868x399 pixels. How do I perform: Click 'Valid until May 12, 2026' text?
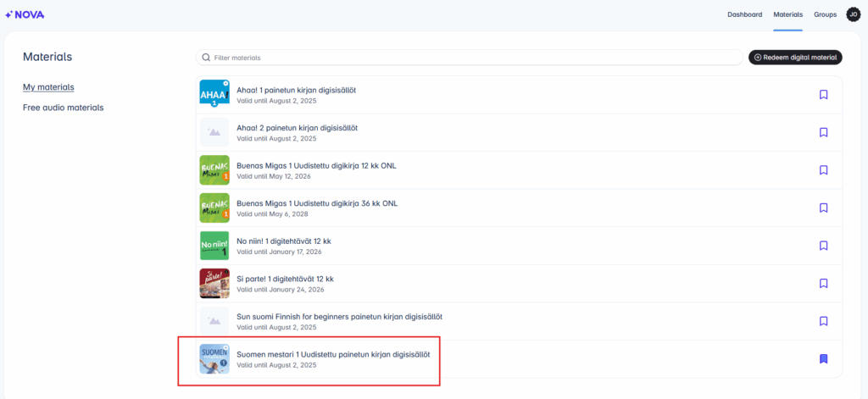click(x=274, y=176)
